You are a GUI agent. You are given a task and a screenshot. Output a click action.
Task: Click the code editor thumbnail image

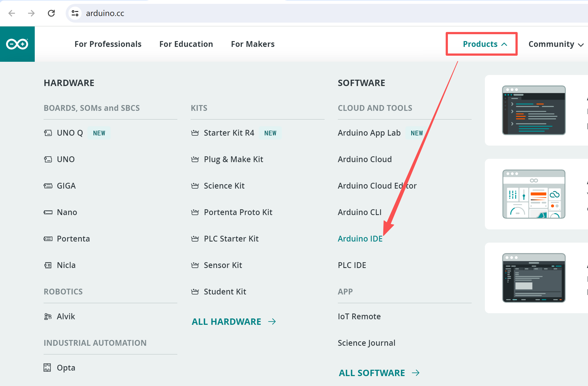pyautogui.click(x=534, y=110)
